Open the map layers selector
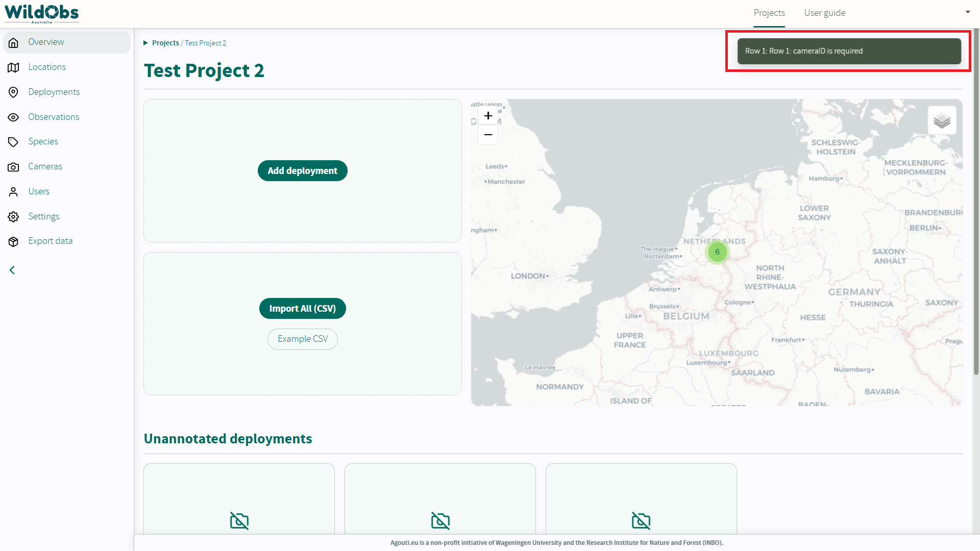Viewport: 980px width, 551px height. (942, 121)
